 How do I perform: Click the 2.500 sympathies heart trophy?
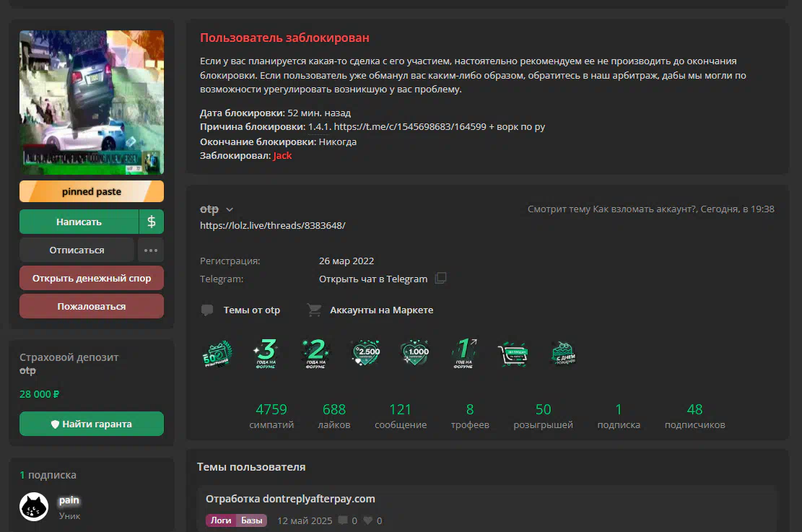tap(366, 353)
